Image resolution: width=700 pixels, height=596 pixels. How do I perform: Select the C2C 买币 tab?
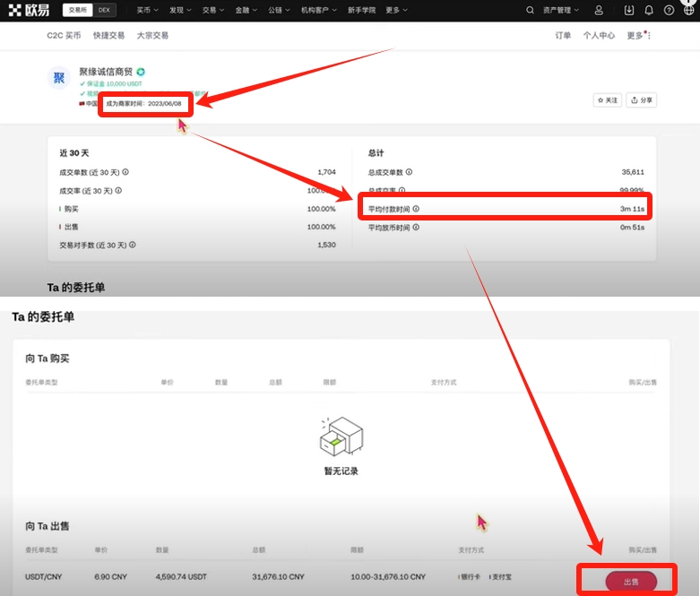[64, 35]
